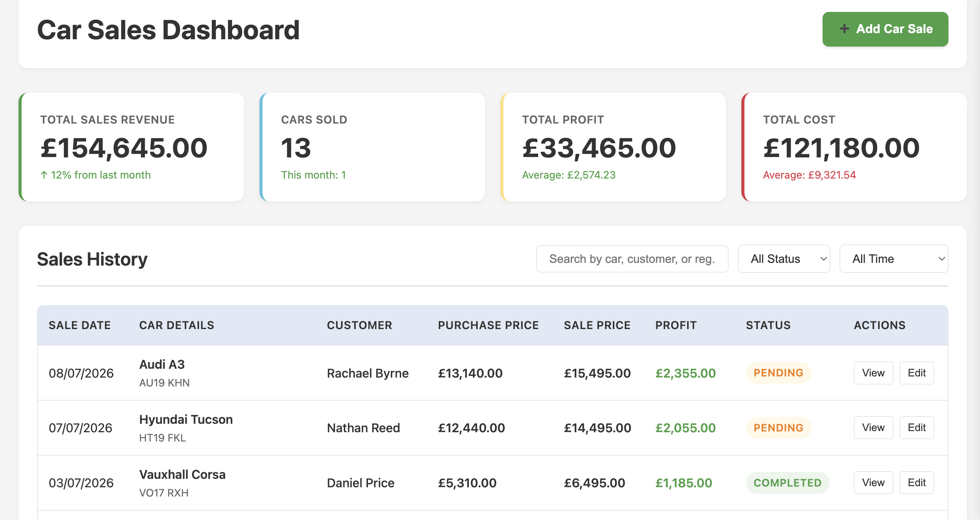
Task: Click the CUSTOMER column header
Action: pos(360,325)
